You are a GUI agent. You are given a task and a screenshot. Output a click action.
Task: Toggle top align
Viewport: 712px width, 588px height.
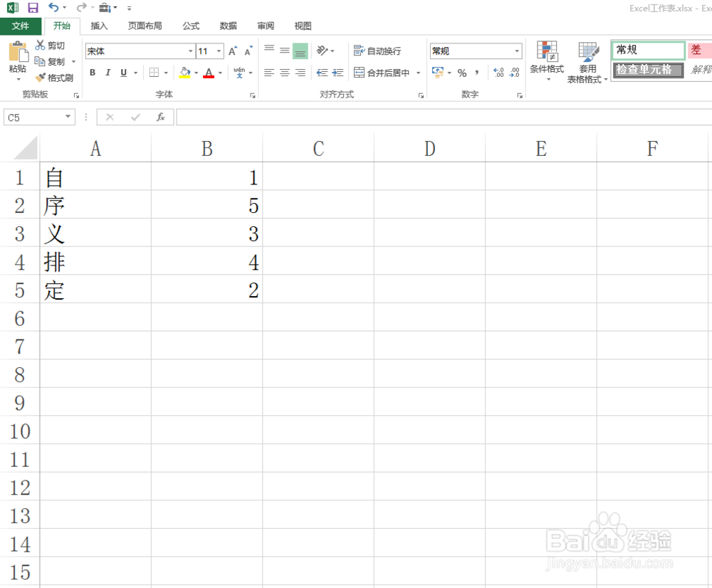point(269,50)
